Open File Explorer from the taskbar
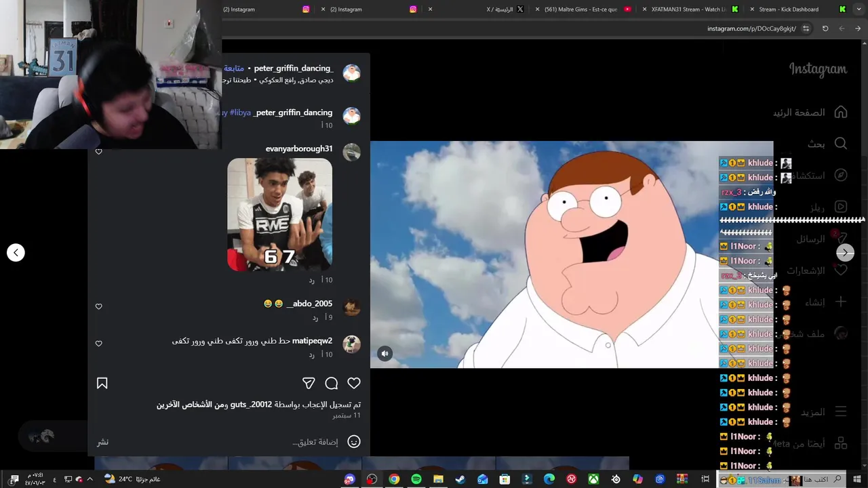Screen dimensions: 868x488 pos(438,479)
